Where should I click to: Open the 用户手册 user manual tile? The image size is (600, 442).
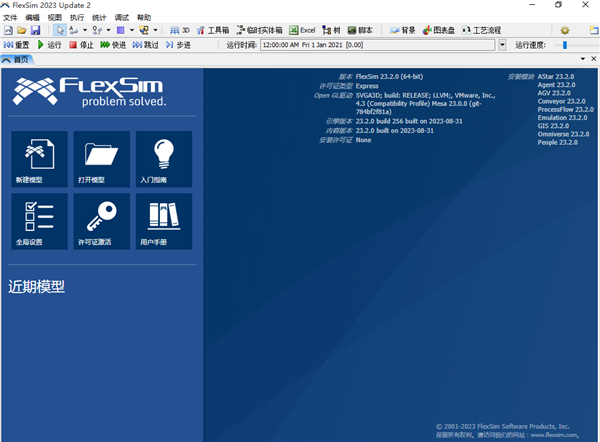tap(164, 222)
